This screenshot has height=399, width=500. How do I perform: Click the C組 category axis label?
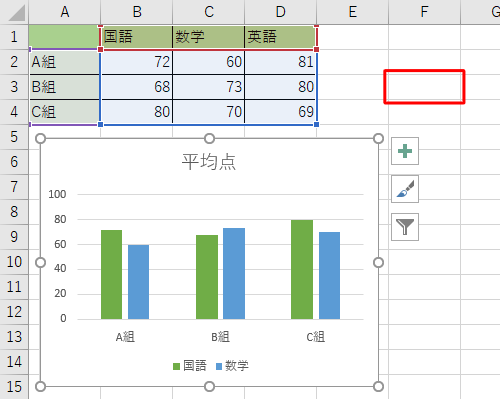(x=315, y=337)
